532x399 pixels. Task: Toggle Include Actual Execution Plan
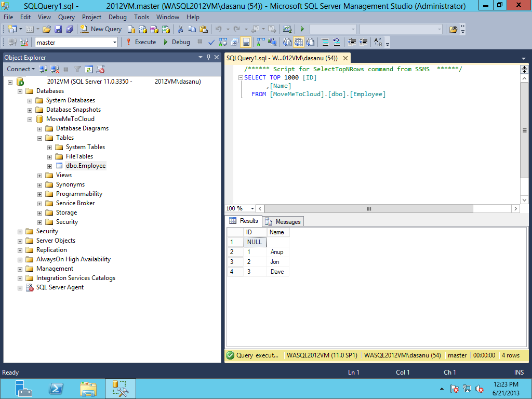pyautogui.click(x=260, y=42)
